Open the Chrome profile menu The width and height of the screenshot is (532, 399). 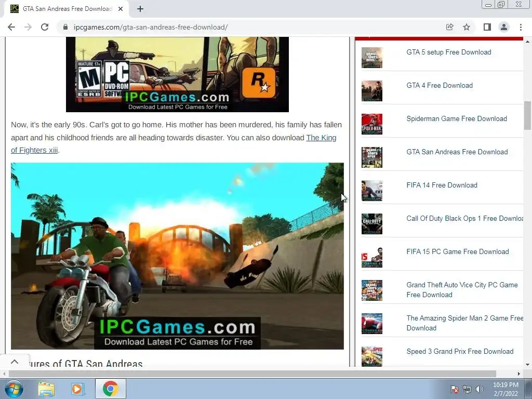point(504,27)
